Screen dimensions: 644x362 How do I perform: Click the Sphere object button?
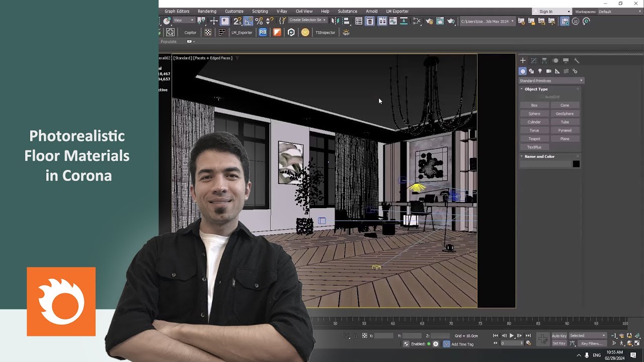coord(534,114)
